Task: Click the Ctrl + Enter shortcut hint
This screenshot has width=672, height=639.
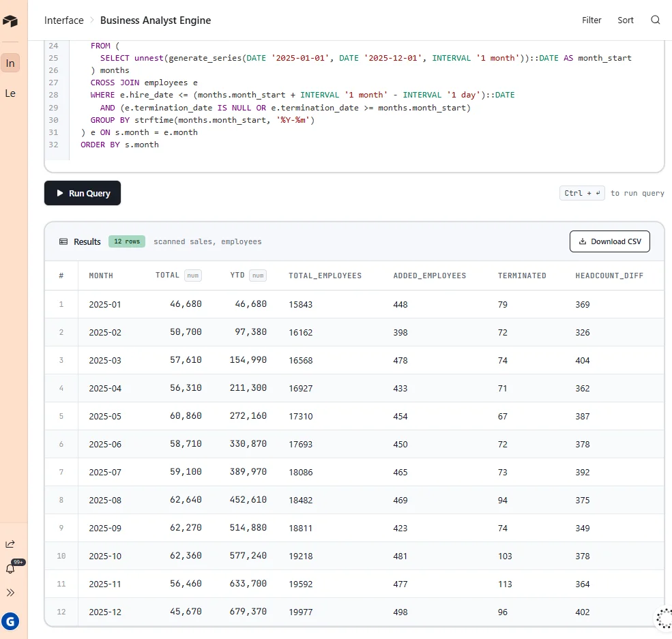Action: click(581, 193)
